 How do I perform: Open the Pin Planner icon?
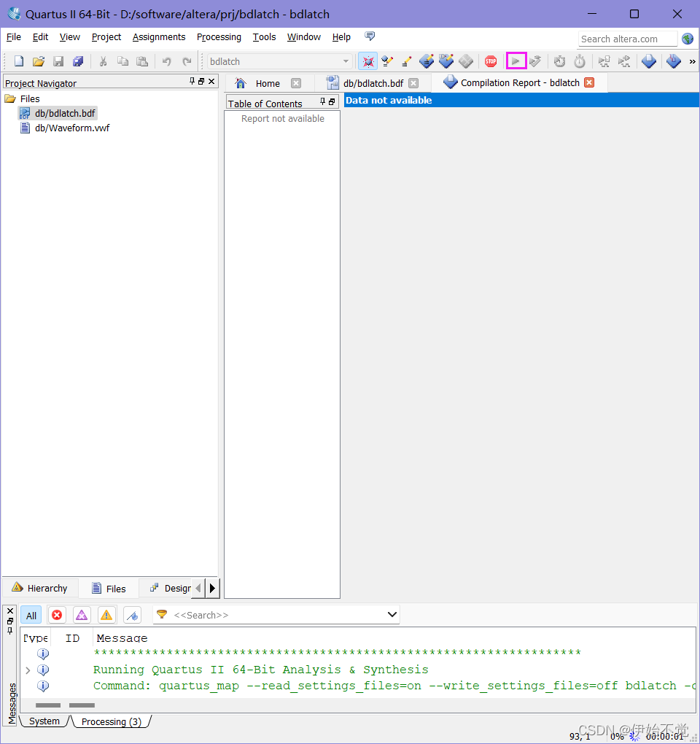[x=427, y=61]
